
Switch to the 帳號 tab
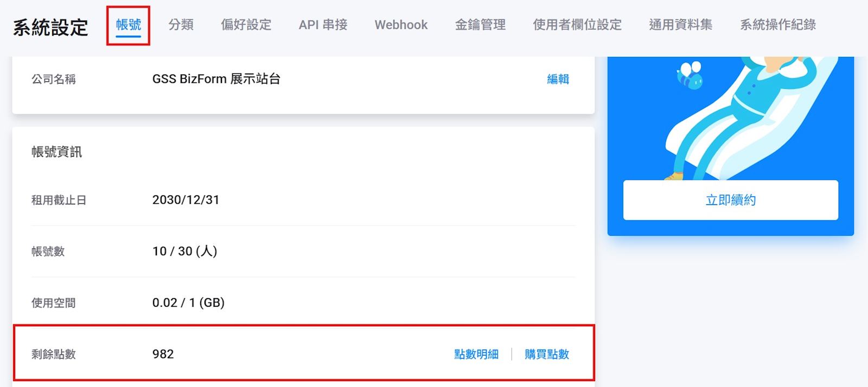129,25
